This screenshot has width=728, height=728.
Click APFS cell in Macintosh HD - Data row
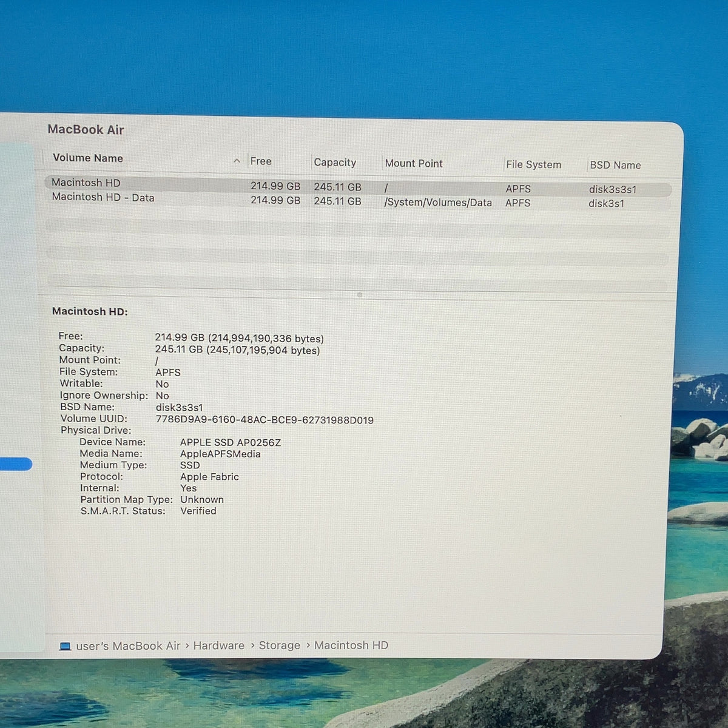tap(517, 203)
